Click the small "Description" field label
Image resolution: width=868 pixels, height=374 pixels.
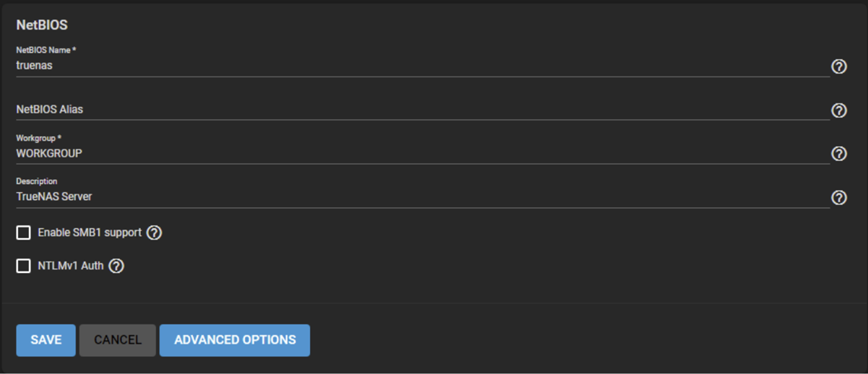37,181
